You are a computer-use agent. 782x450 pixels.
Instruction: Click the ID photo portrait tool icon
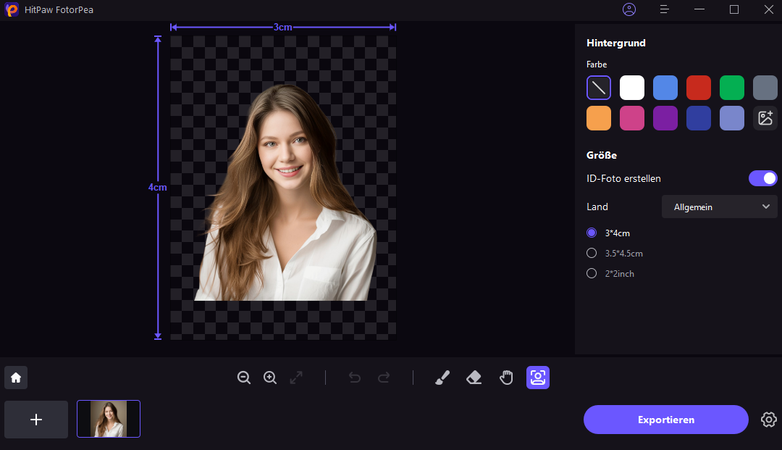[x=538, y=378]
